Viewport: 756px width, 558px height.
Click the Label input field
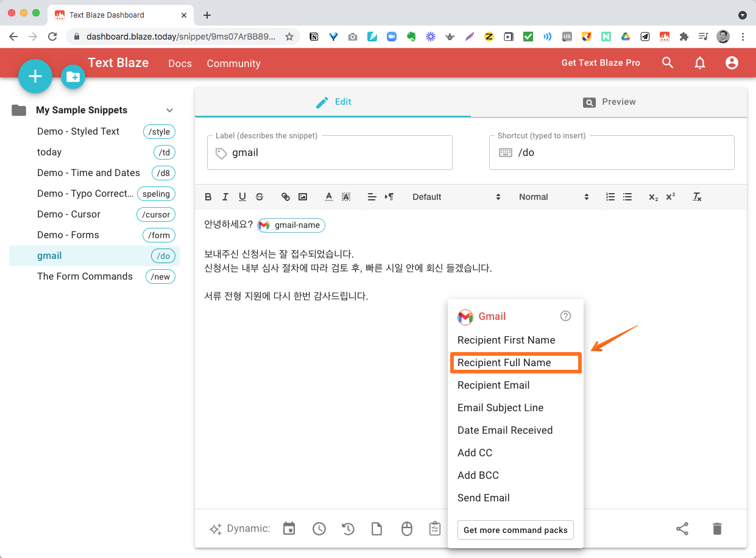pos(330,152)
